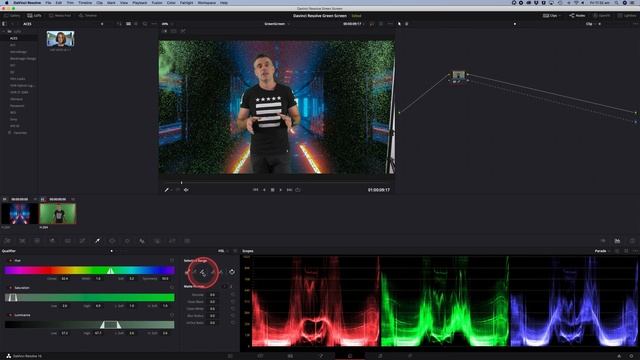Screen dimensions: 640x360
Task: Open the Parade scope type dropdown
Action: [602, 251]
